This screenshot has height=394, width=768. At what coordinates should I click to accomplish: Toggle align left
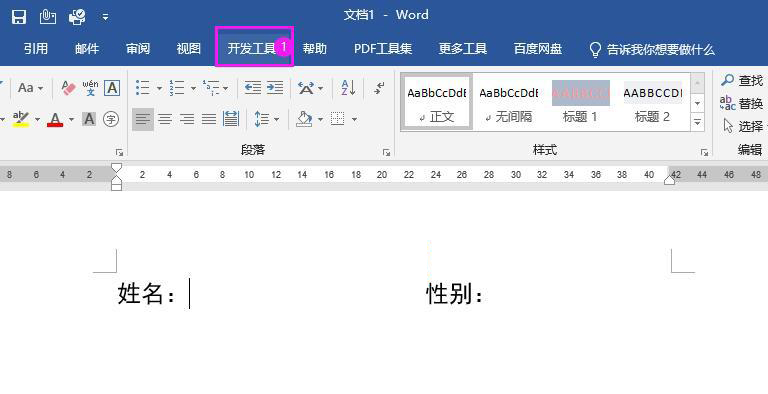coord(143,119)
